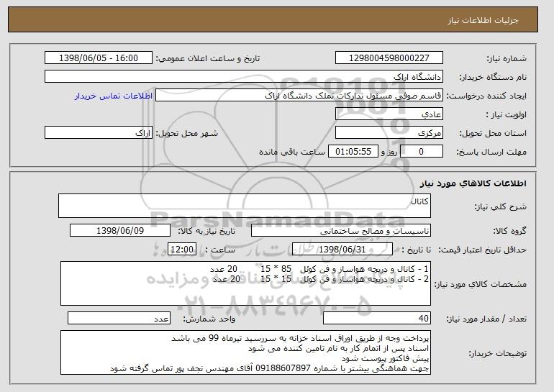Image resolution: width=554 pixels, height=392 pixels.
Task: Click the text ساعت باقی مانده
Action: click(292, 152)
